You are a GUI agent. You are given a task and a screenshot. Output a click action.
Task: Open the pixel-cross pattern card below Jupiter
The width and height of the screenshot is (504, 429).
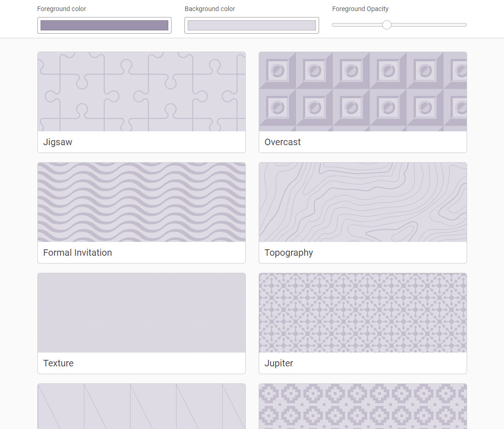(x=363, y=406)
